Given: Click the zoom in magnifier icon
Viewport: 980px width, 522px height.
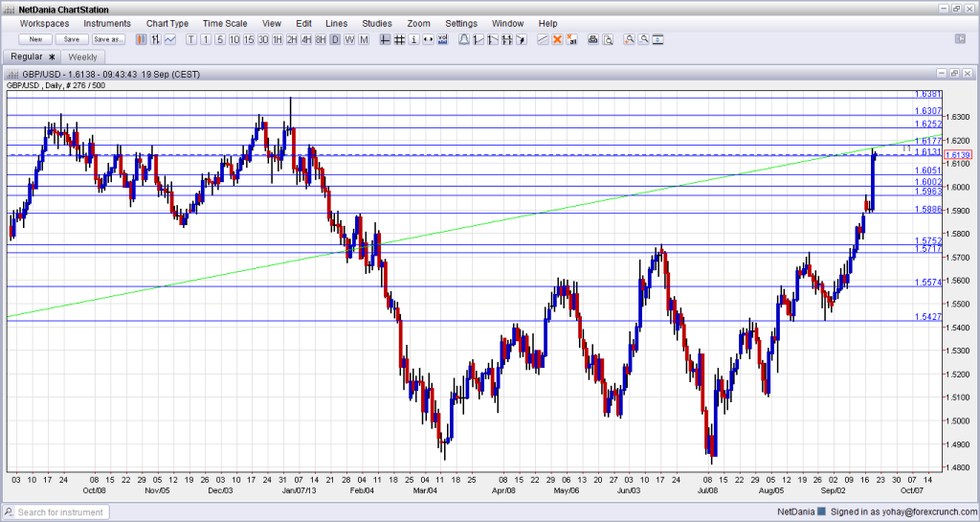Looking at the screenshot, I should click(629, 39).
